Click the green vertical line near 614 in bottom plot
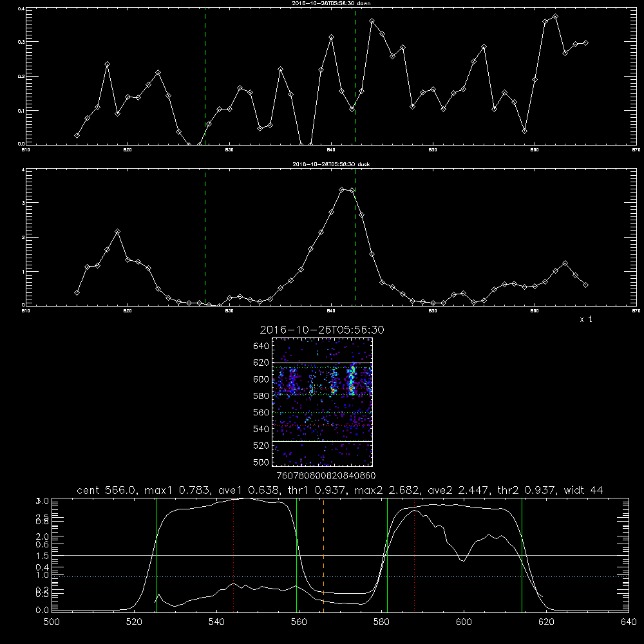This screenshot has height=644, width=644. (522, 554)
